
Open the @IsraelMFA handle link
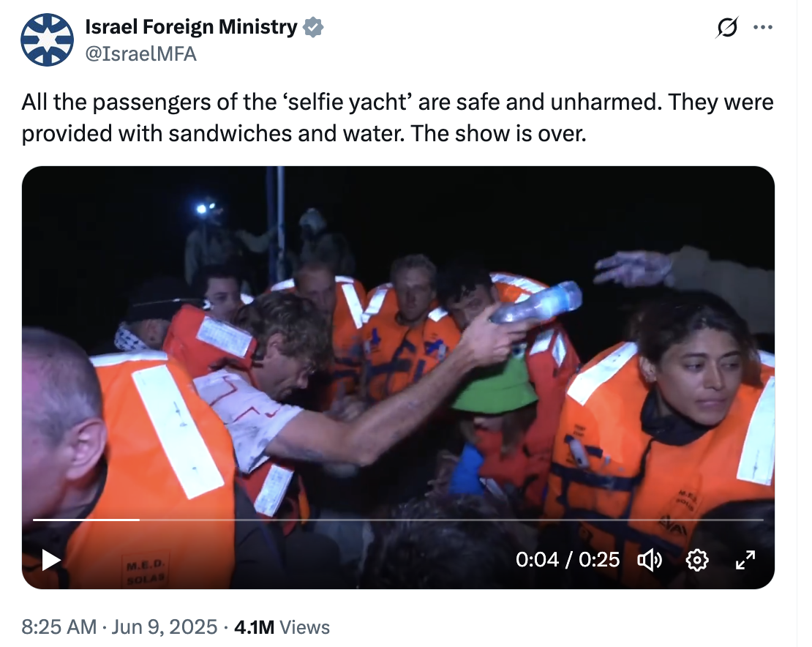click(x=141, y=54)
